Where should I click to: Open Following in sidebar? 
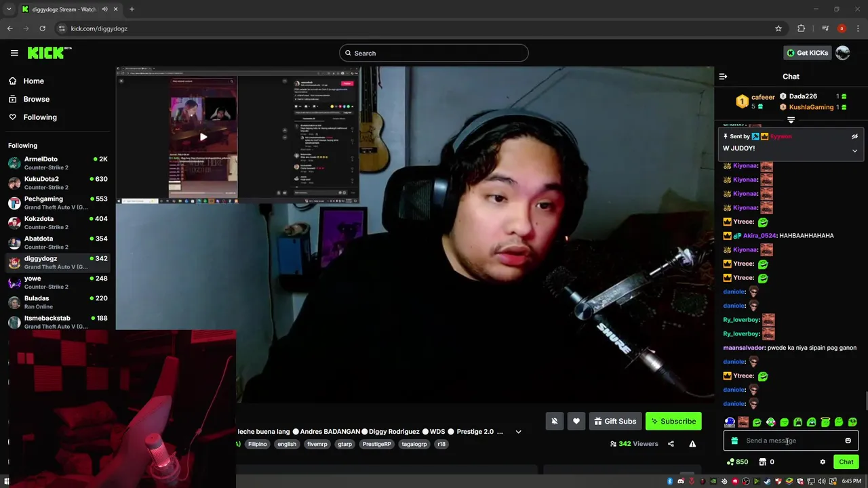pos(33,117)
